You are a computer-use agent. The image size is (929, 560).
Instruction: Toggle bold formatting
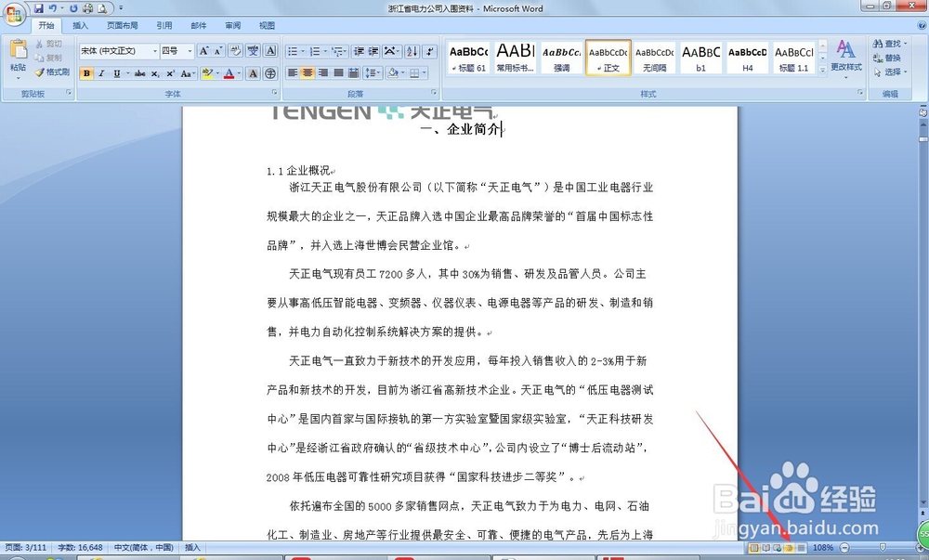coord(86,73)
